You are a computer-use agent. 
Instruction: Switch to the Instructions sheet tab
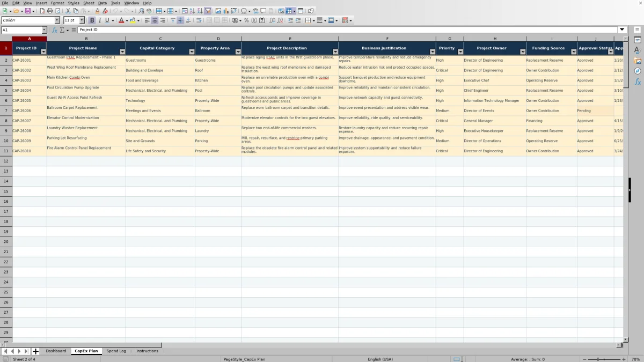pyautogui.click(x=147, y=351)
